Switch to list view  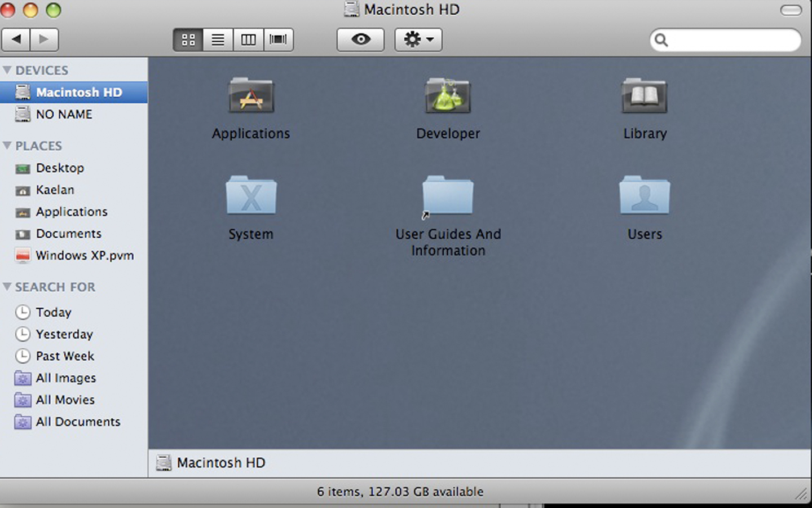tap(218, 40)
